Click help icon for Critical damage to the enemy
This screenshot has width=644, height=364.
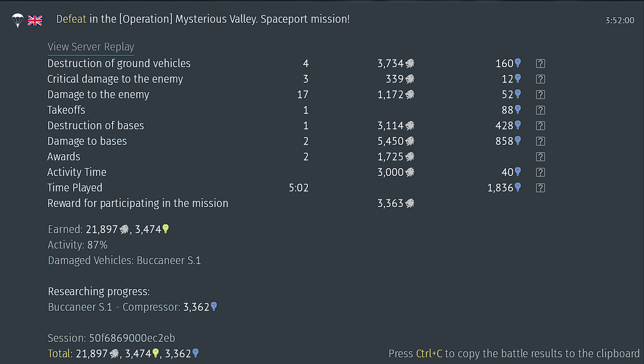(540, 79)
